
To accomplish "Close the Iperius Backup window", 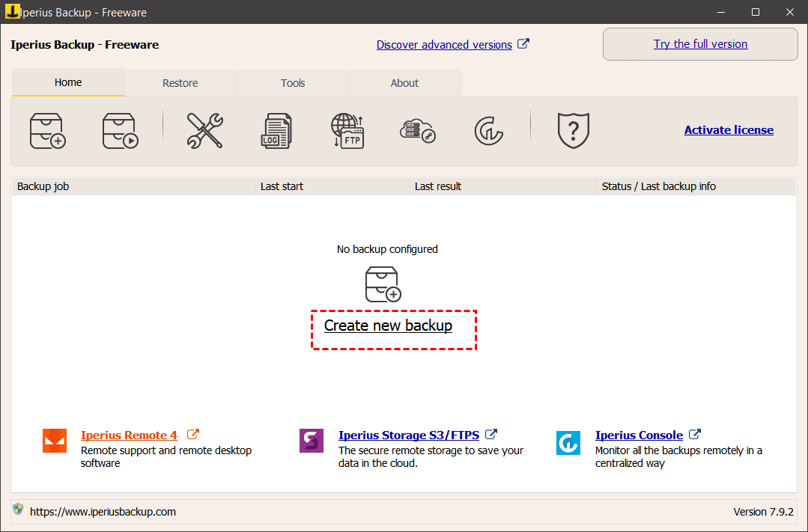I will 790,12.
